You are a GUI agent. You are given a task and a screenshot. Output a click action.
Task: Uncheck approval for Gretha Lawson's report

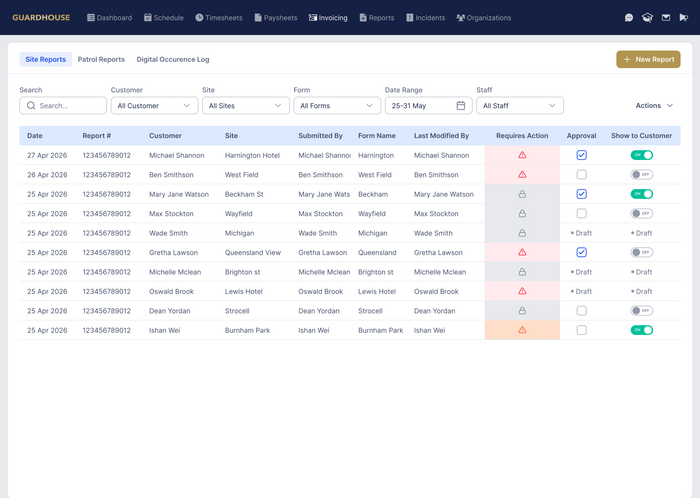click(581, 253)
